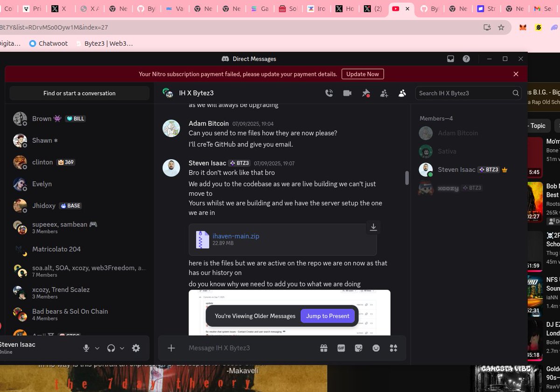Screen dimensions: 560x392
Task: Open the emoji picker
Action: coord(376,348)
